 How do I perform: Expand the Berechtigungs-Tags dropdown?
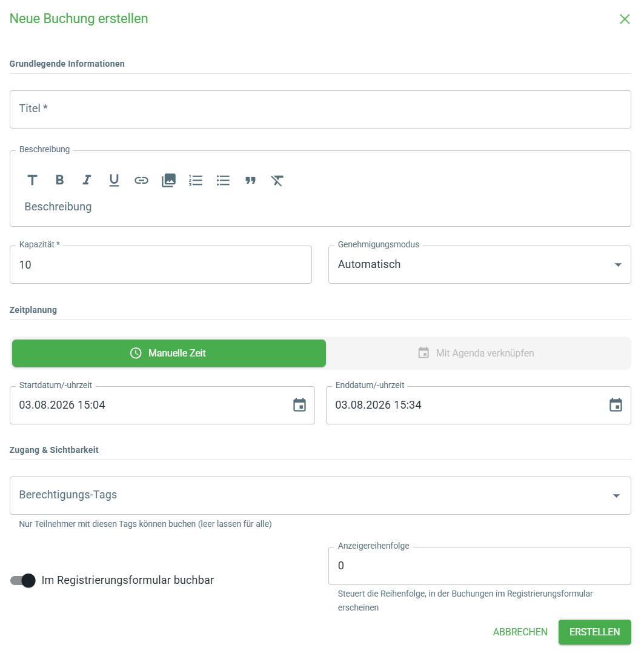tap(320, 496)
